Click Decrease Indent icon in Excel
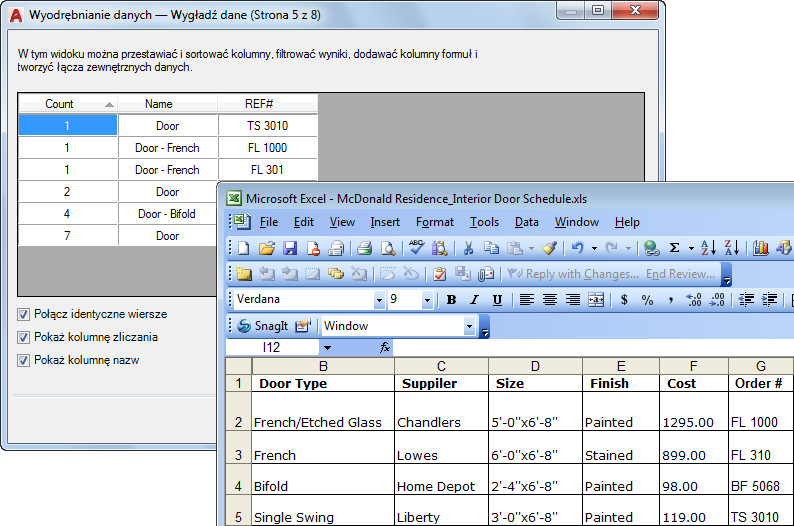This screenshot has height=526, width=794. click(746, 300)
